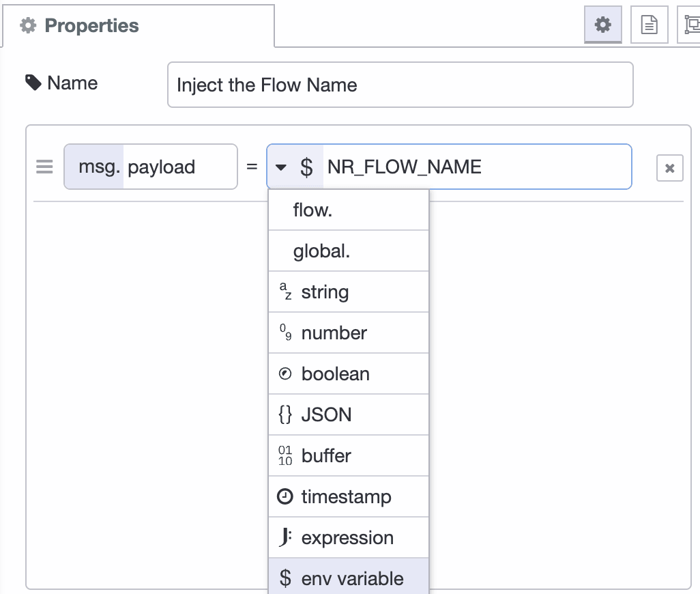
Task: Select the number type option
Action: pos(348,333)
